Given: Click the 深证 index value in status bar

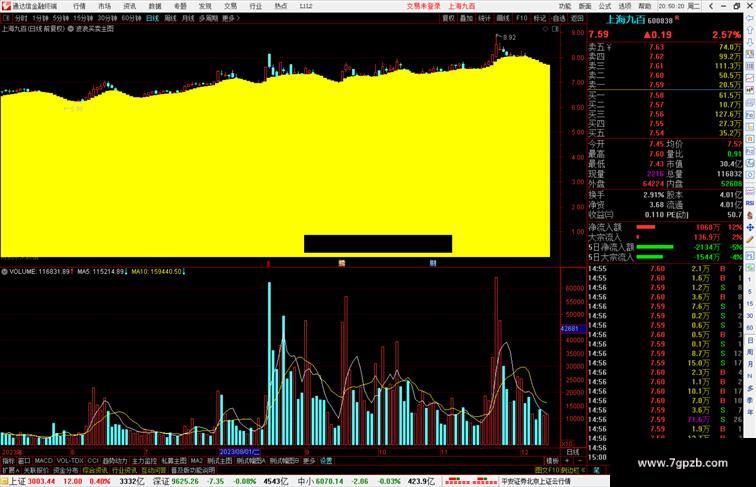Looking at the screenshot, I should 185,481.
